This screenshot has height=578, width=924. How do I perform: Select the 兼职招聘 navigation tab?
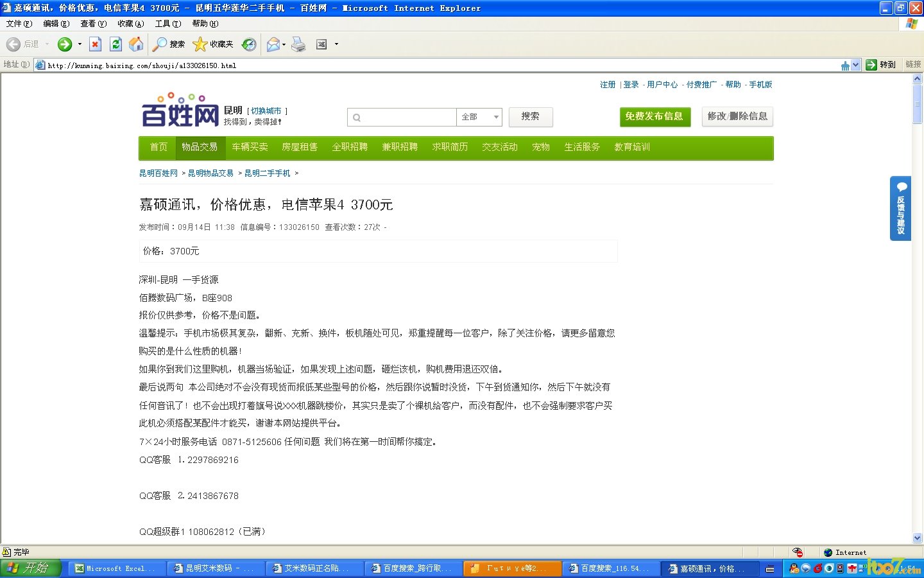coord(400,147)
